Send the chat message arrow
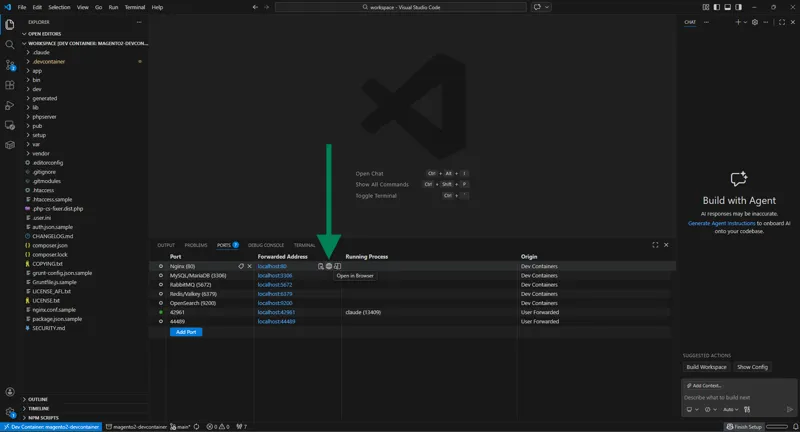The height and width of the screenshot is (432, 800). 790,409
